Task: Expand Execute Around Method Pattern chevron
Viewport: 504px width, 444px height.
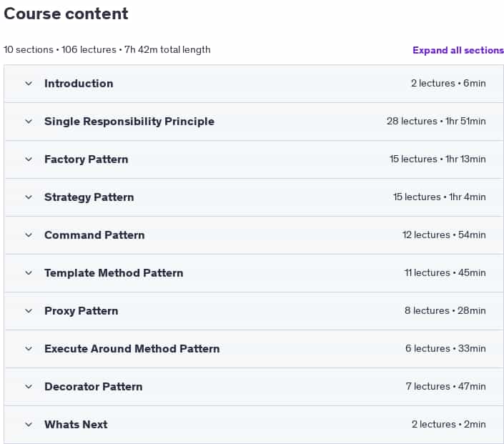Action: [x=29, y=349]
